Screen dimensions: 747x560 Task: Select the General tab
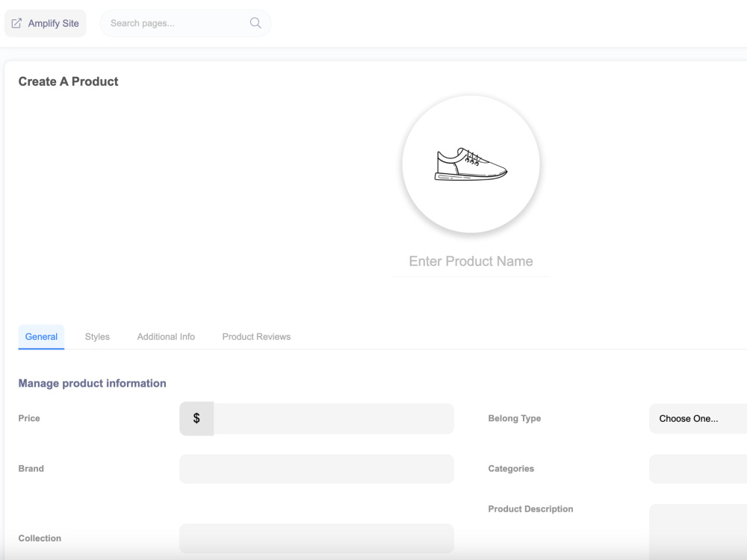[41, 337]
